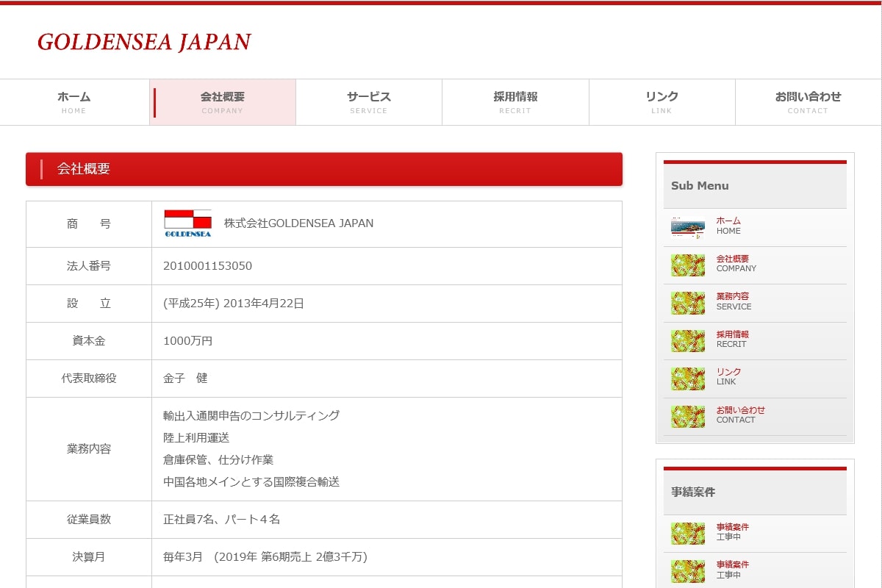The image size is (882, 588).
Task: Click the text 倉庫保管、仕分け作業
Action: [218, 460]
